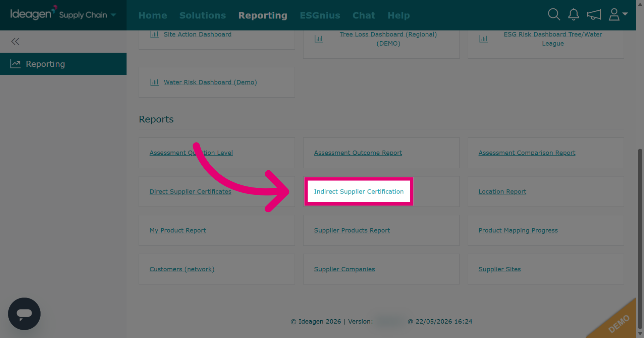Open Direct Supplier Certificates report
The height and width of the screenshot is (338, 644).
pos(191,191)
